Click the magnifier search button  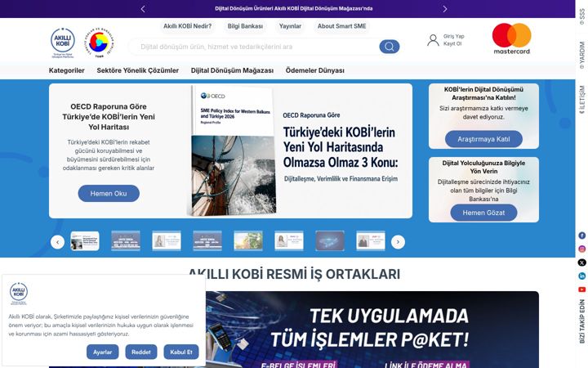coord(390,47)
